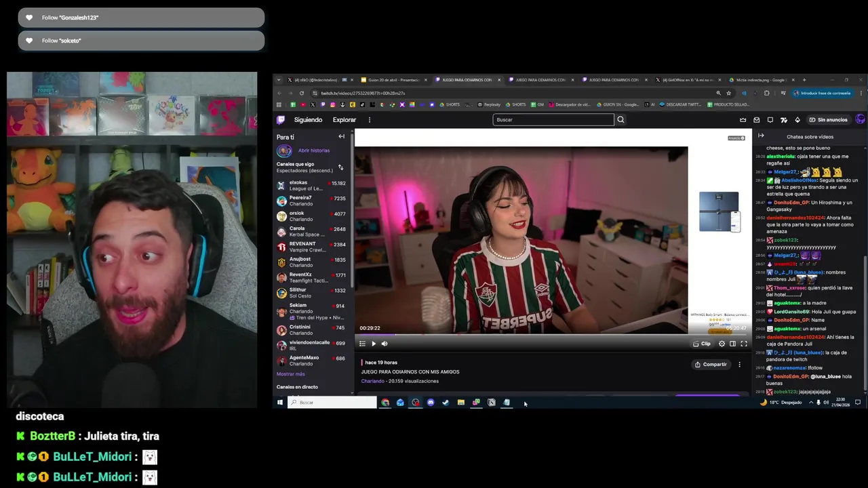Open the Anujbost channel
Viewport: 868px width, 488px height.
point(311,262)
